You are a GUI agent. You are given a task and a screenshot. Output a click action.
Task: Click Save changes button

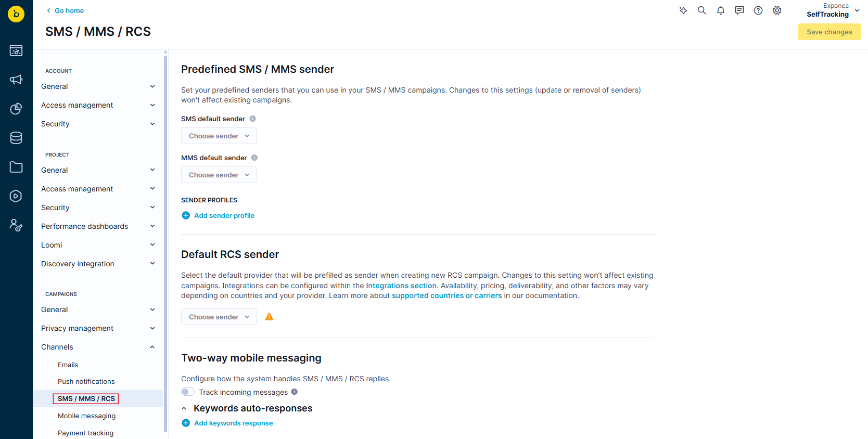pyautogui.click(x=829, y=32)
